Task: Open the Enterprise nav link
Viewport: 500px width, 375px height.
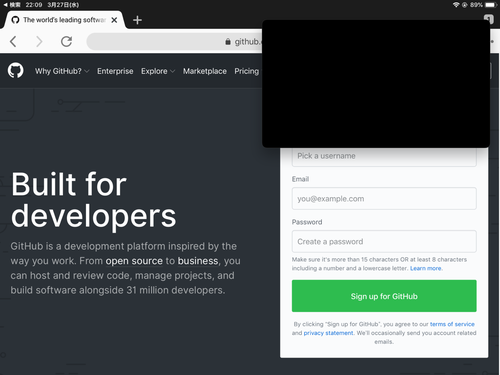Action: point(115,71)
